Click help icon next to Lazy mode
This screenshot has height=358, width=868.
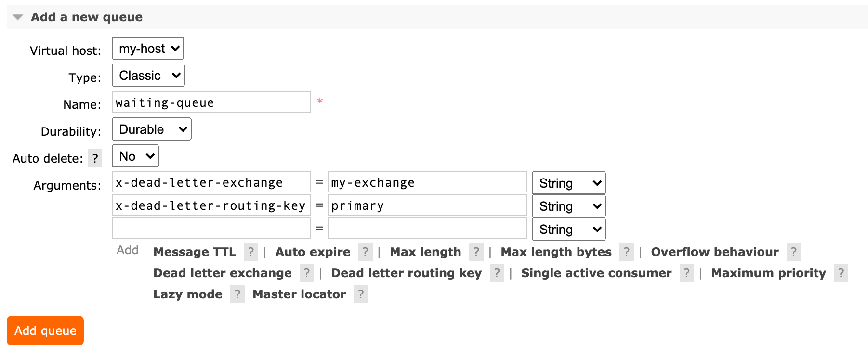pyautogui.click(x=237, y=294)
